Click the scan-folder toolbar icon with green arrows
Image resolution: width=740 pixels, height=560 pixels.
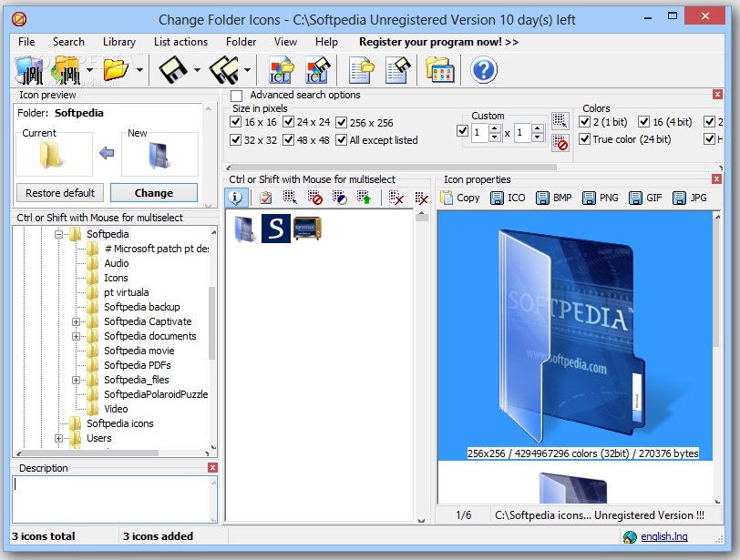pos(66,70)
